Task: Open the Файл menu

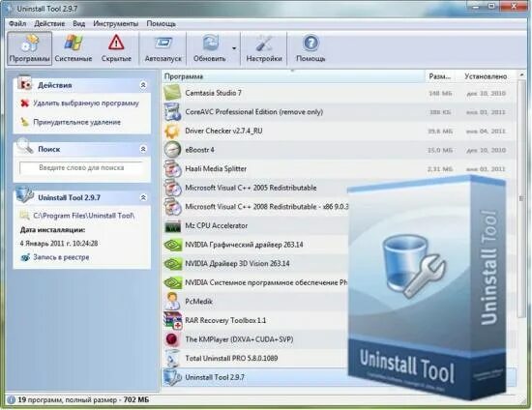Action: [17, 24]
